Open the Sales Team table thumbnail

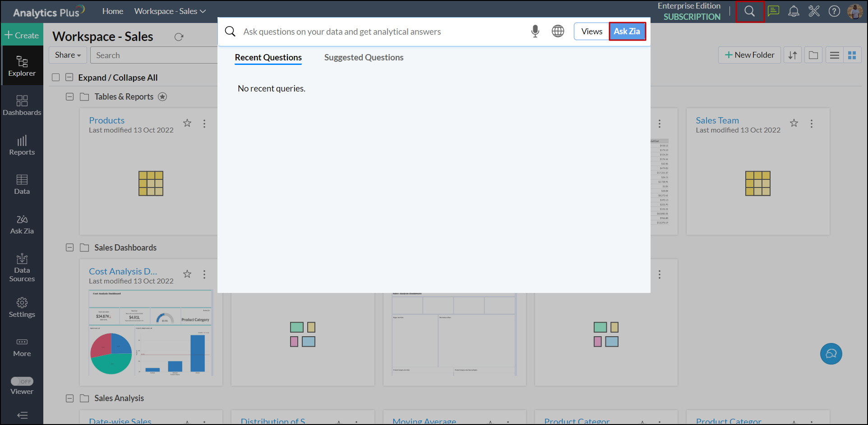pos(758,183)
